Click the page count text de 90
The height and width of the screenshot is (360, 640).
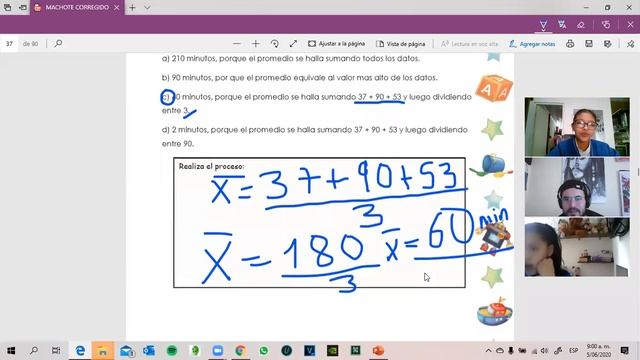pos(30,44)
